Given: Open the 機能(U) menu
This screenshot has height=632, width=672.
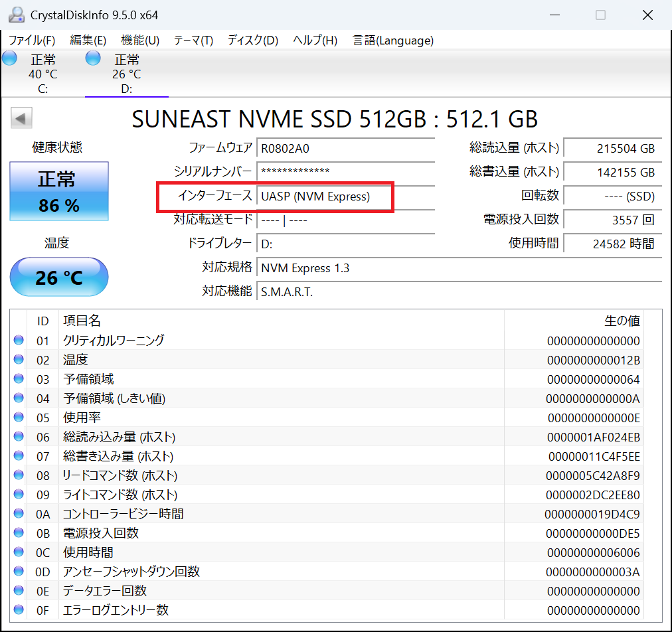Looking at the screenshot, I should [x=140, y=40].
